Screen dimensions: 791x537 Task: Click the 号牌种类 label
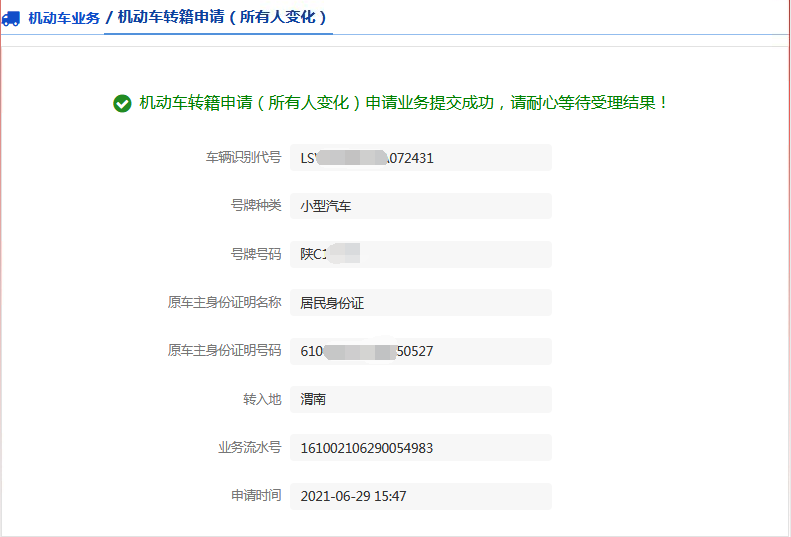tap(255, 206)
